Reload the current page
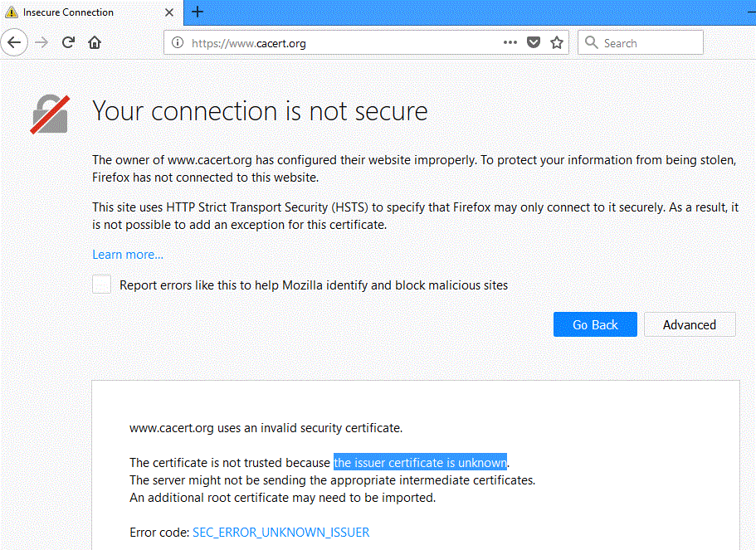This screenshot has width=756, height=550. click(x=69, y=42)
